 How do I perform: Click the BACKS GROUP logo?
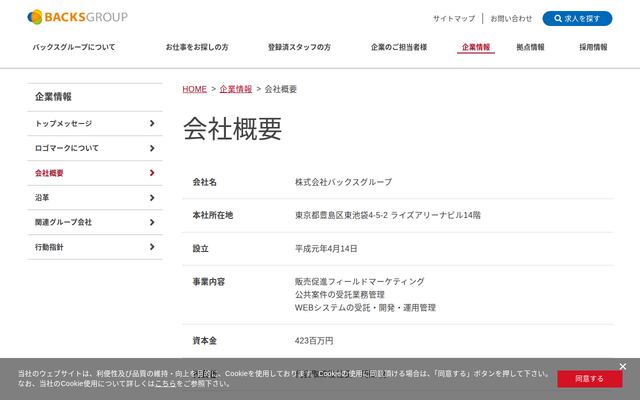78,17
